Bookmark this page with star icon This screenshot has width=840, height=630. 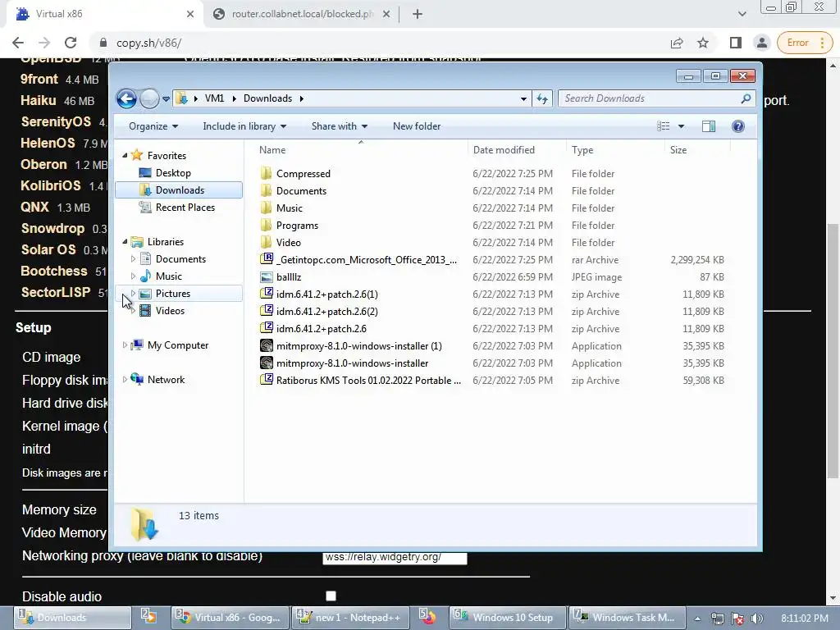pos(703,43)
